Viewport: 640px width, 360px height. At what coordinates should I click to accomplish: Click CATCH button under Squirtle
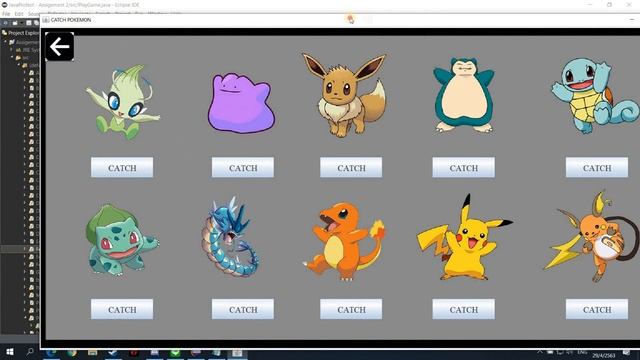597,167
